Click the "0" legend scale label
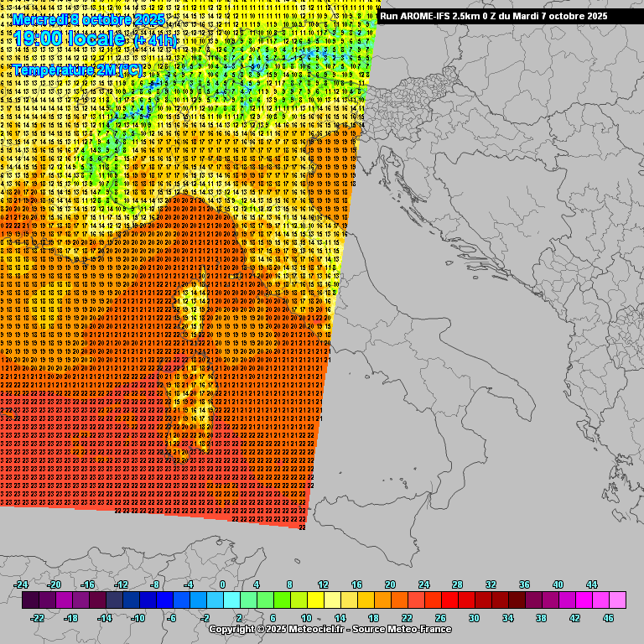The width and height of the screenshot is (644, 644). 222,584
